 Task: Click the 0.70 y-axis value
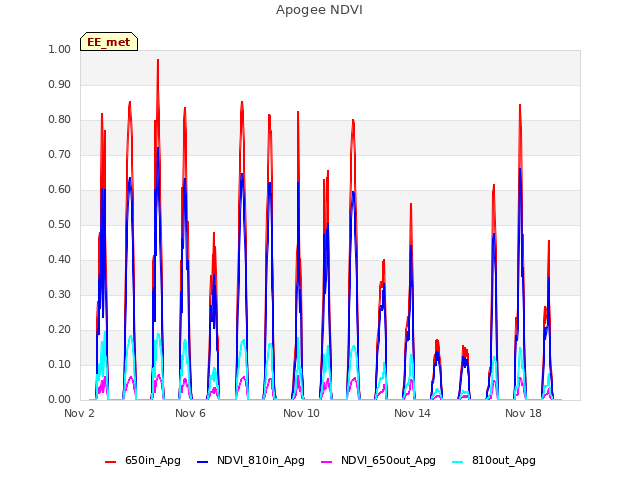point(60,155)
